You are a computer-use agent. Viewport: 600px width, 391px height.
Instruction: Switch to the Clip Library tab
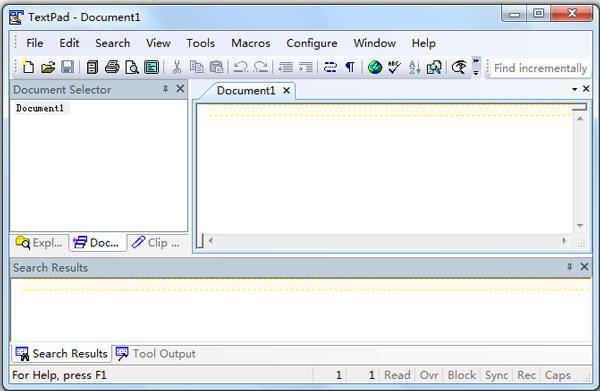tap(157, 243)
